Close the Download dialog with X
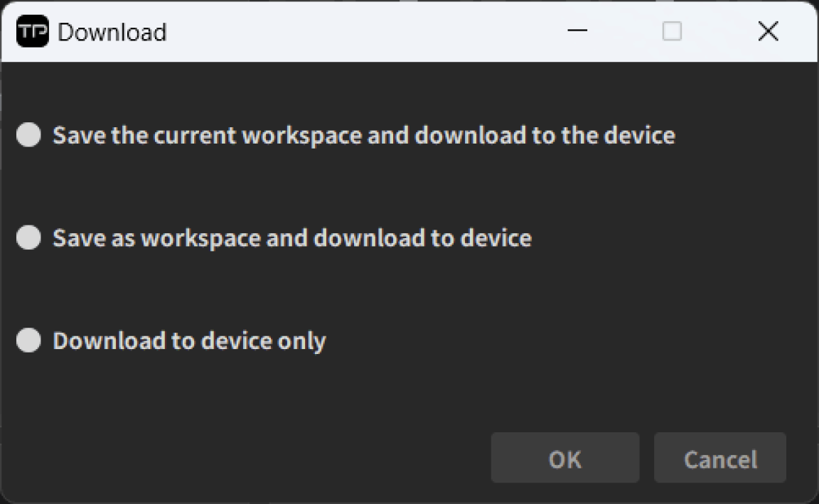 click(768, 32)
